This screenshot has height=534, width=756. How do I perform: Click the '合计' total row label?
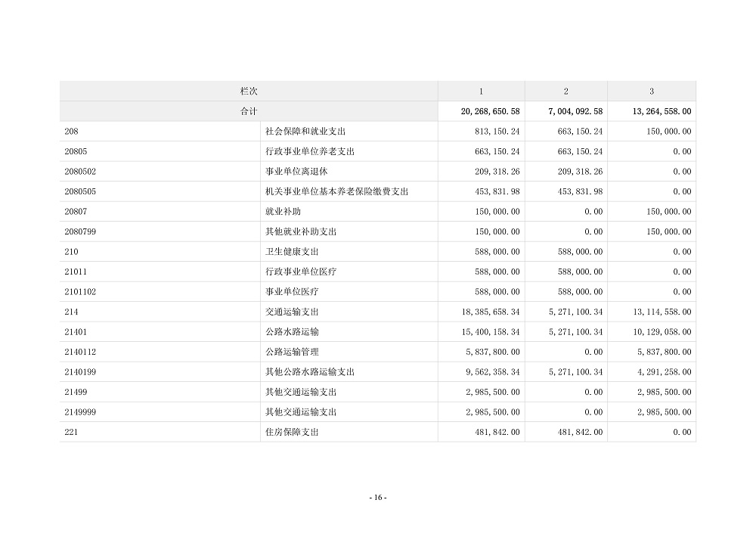249,111
